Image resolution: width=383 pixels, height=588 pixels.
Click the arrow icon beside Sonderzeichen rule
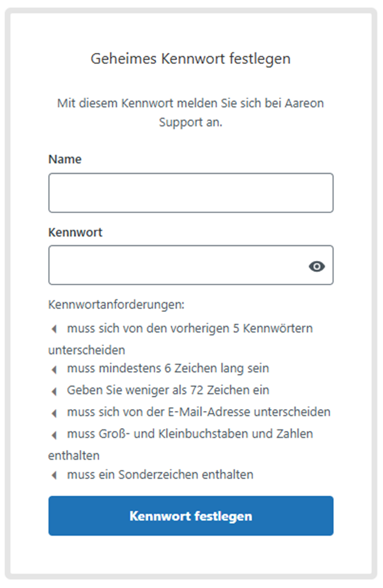(54, 475)
